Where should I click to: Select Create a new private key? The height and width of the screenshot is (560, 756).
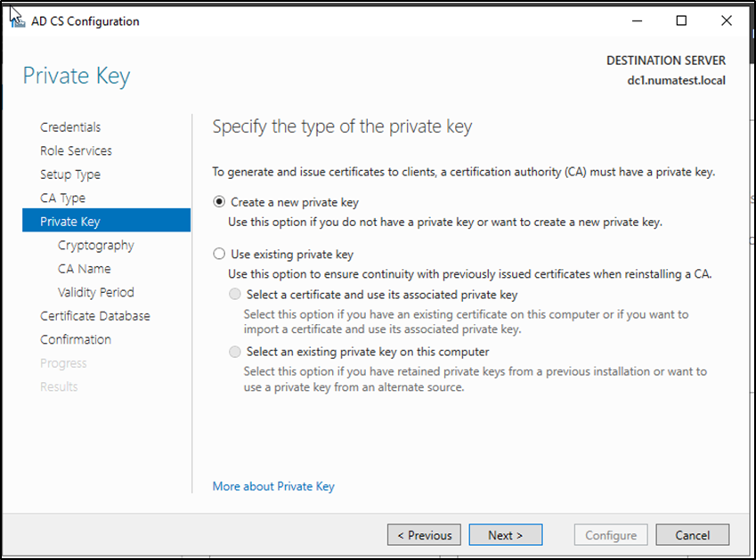point(220,202)
